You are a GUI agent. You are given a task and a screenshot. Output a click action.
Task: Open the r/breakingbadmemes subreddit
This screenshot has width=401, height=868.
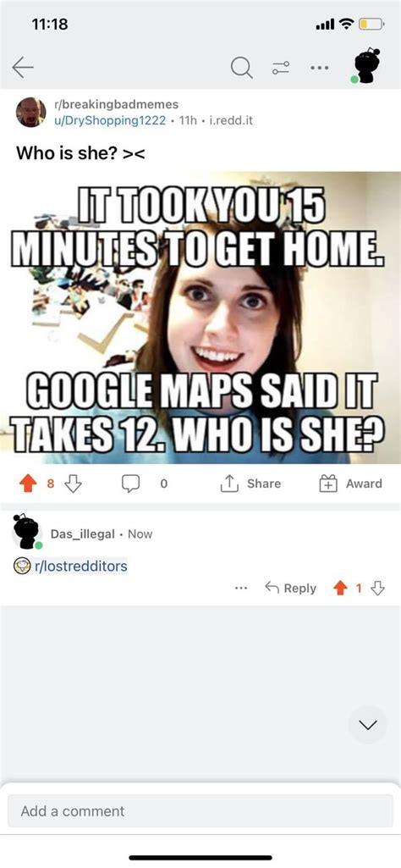[x=116, y=105]
